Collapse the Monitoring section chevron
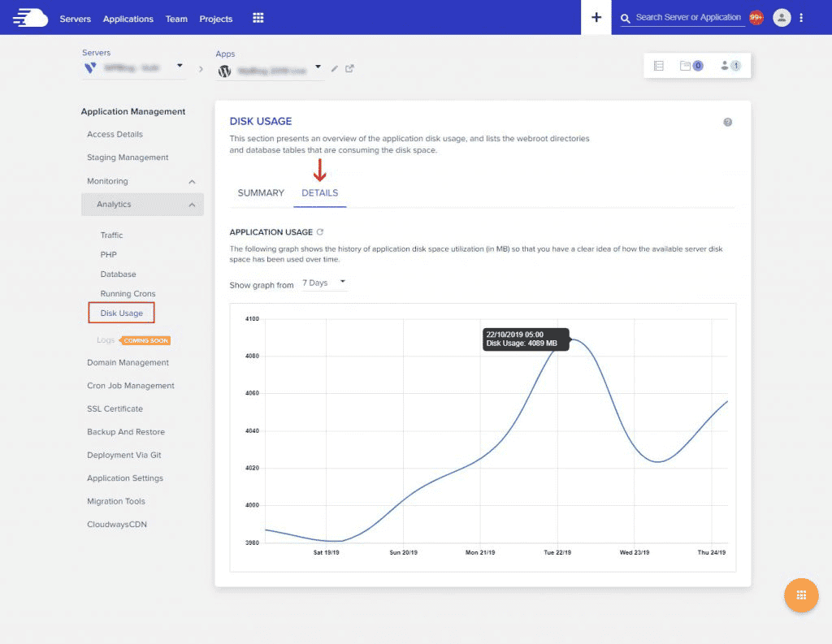This screenshot has height=644, width=832. click(x=192, y=181)
